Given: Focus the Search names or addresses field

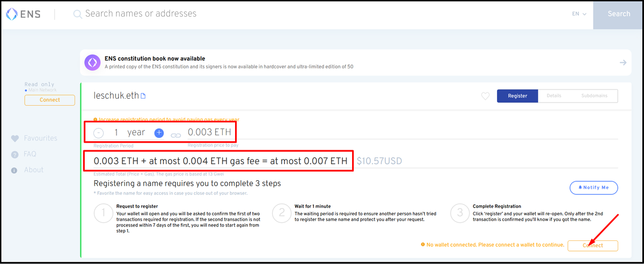Looking at the screenshot, I should [x=322, y=14].
